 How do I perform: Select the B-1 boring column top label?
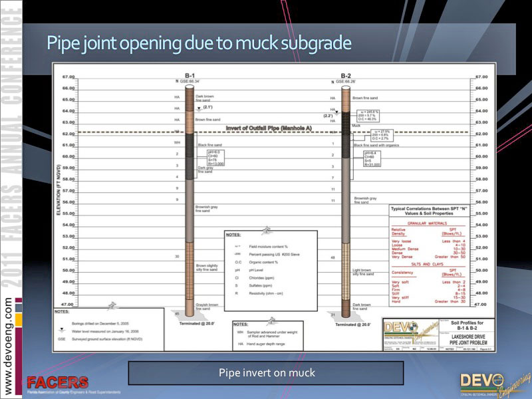point(190,75)
